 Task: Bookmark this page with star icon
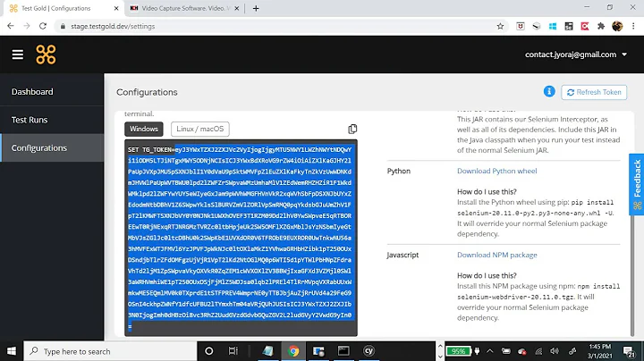pos(500,26)
